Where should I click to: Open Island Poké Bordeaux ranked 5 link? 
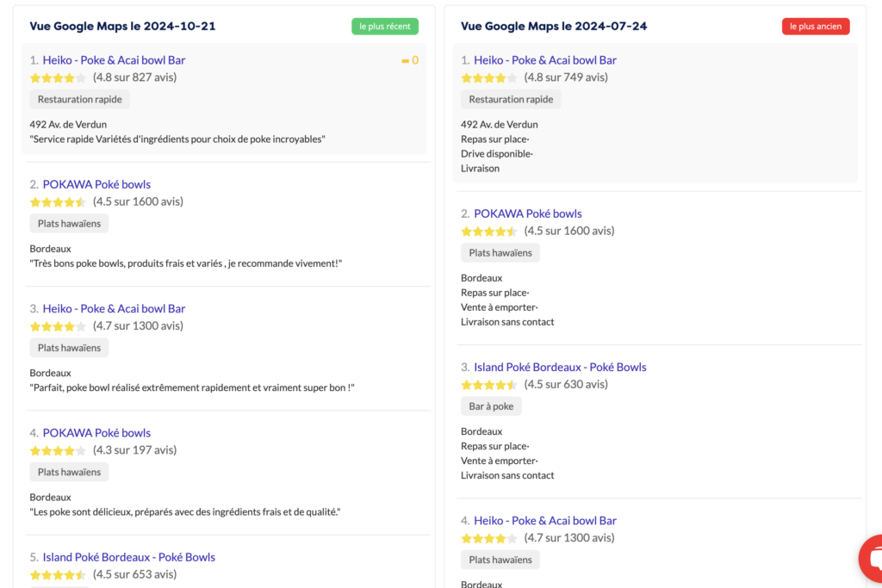click(129, 557)
